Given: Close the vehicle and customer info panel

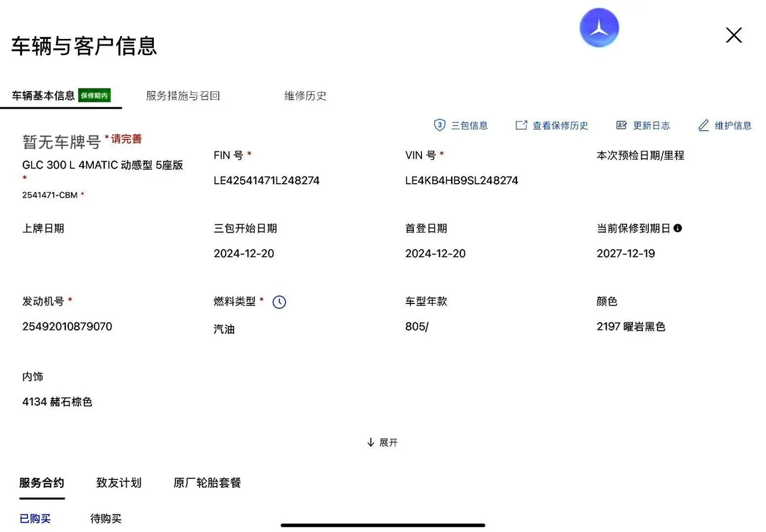Looking at the screenshot, I should pos(734,35).
